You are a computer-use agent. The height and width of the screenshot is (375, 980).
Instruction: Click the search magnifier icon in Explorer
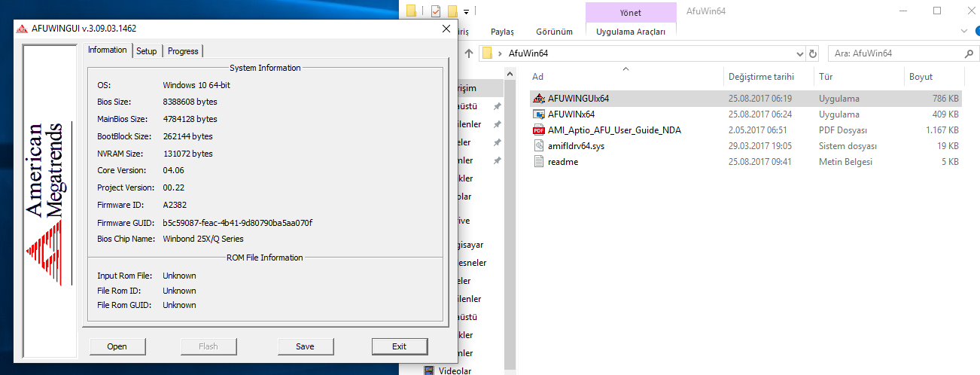[x=969, y=53]
